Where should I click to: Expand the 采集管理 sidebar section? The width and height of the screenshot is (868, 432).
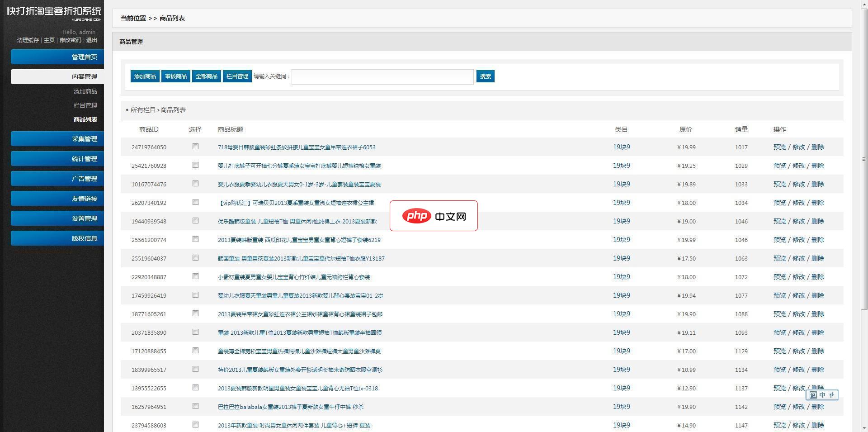[57, 139]
